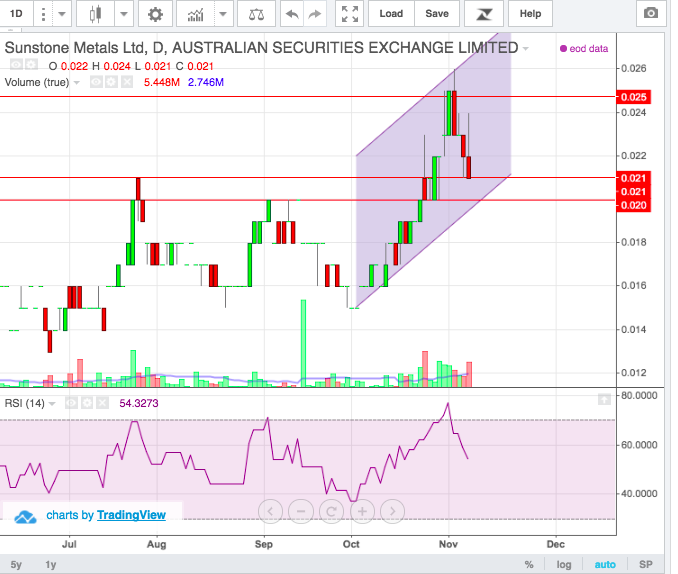Toggle SP session option

(646, 564)
